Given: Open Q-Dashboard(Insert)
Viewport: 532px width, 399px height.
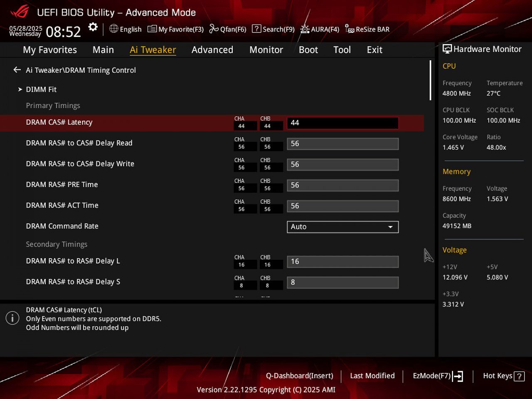Looking at the screenshot, I should (x=299, y=376).
